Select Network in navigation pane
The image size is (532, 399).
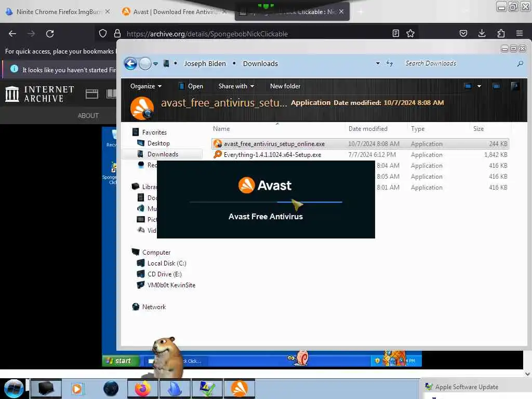149,307
